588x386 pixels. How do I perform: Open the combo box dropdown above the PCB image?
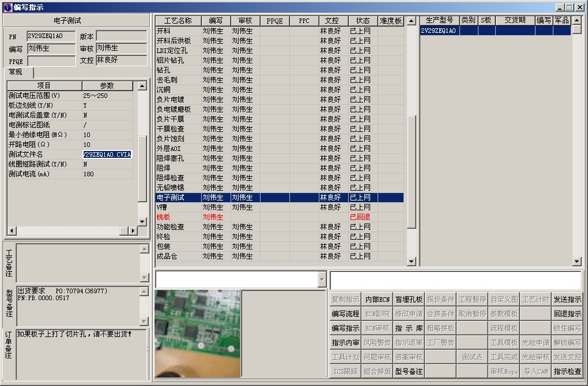(x=322, y=279)
